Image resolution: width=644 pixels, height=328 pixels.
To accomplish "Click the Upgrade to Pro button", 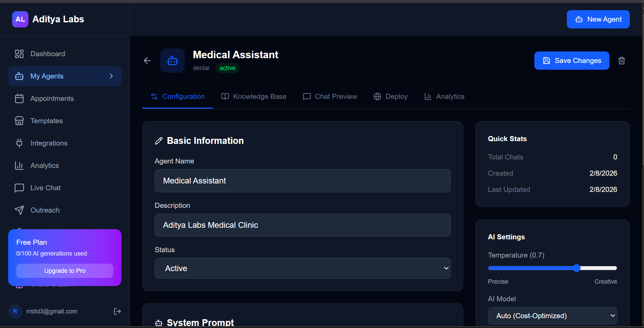I will (65, 271).
